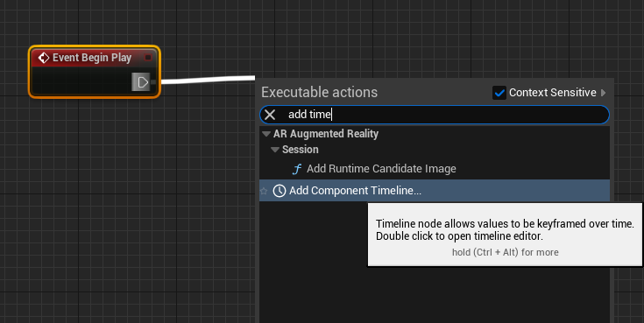Screen dimensions: 644x323
Task: Click in the 'add time' search field
Action: [x=435, y=115]
